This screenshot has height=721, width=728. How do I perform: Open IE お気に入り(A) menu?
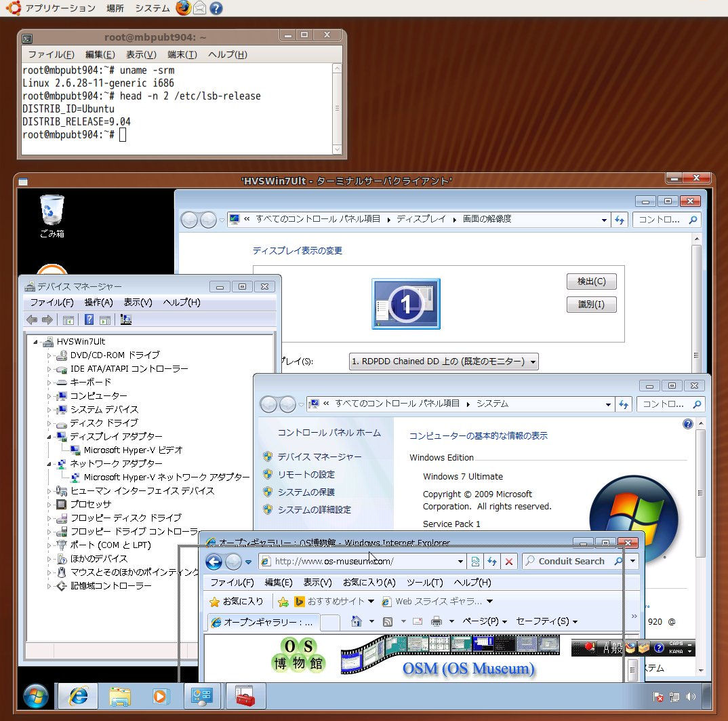(369, 583)
